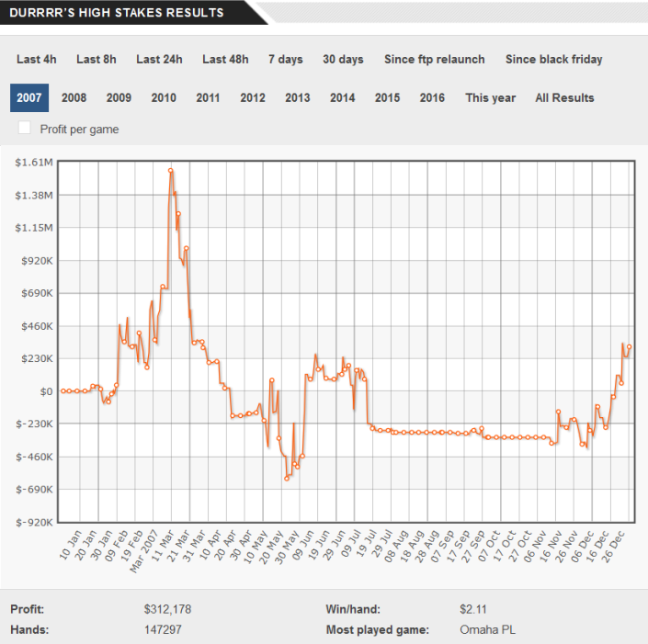Viewport: 648px width, 644px height.
Task: Click the final data point in late December
Action: tap(630, 346)
